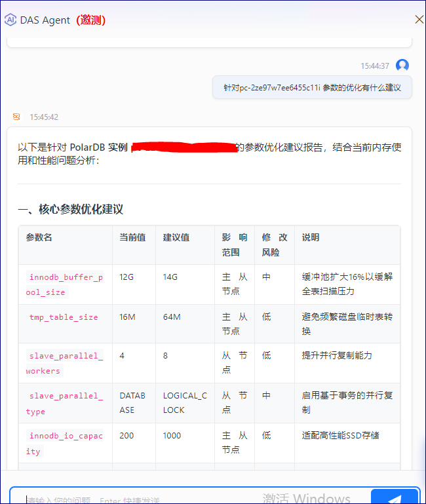
Task: Click suggested value 64M
Action: 172,317
